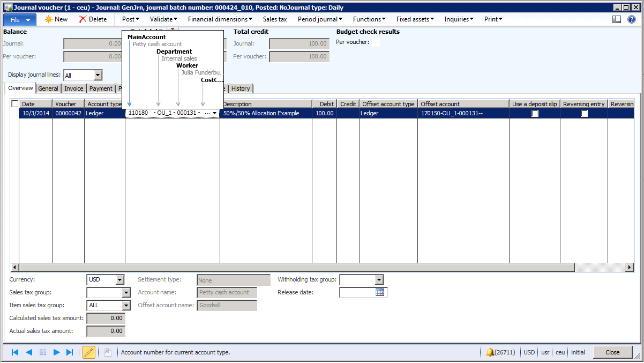This screenshot has height=363, width=644.
Task: Go to the first record
Action: click(15, 352)
